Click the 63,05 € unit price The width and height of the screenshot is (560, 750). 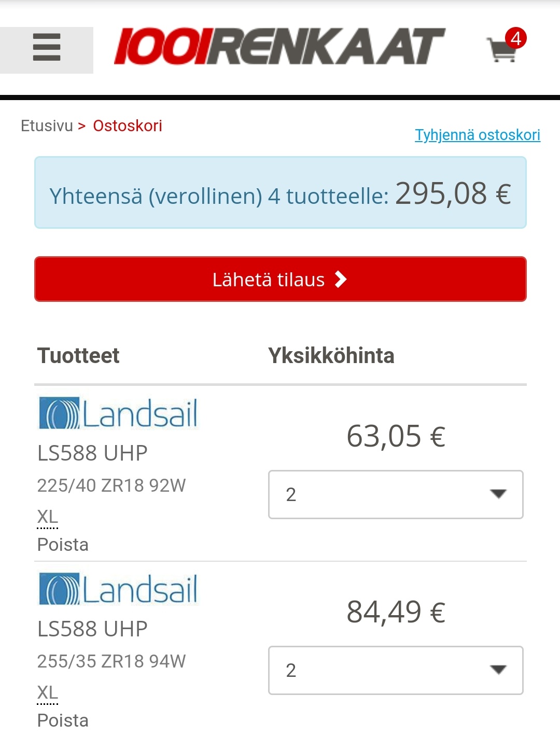pos(396,436)
